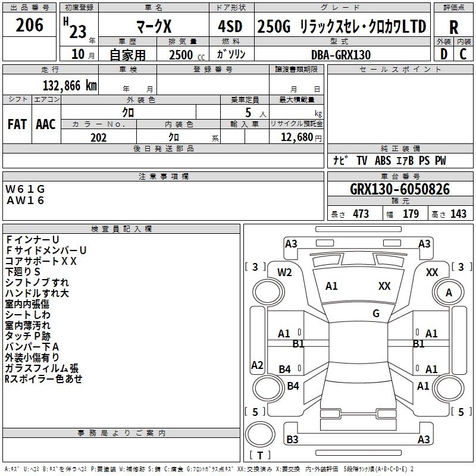Click chassis number GRX130-6050826
The image size is (476, 476).
pyautogui.click(x=400, y=189)
